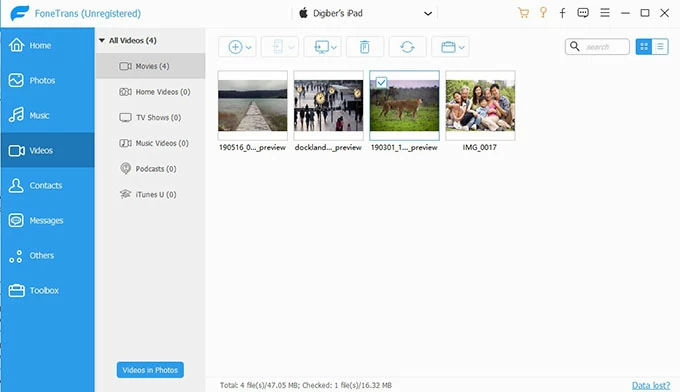Open the device selector Digber's iPad dropdown
The image size is (680, 392).
pos(365,13)
